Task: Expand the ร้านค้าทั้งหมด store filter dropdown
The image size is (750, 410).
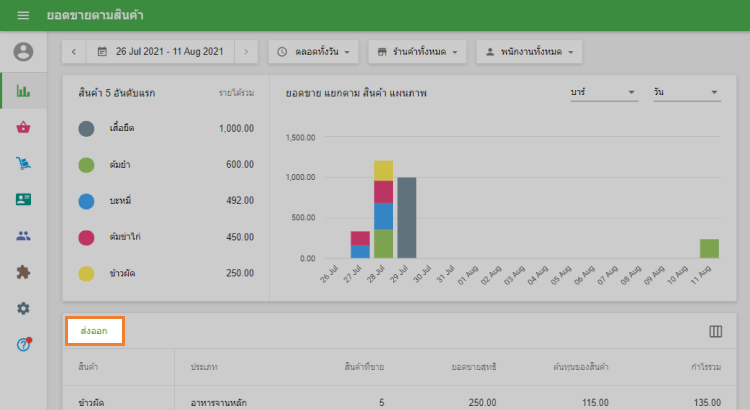Action: point(418,51)
